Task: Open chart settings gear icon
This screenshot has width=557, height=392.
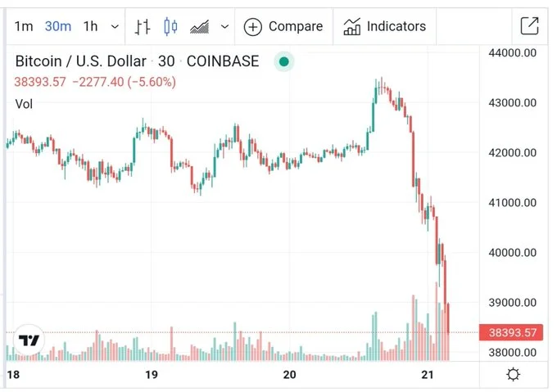Action: click(514, 375)
